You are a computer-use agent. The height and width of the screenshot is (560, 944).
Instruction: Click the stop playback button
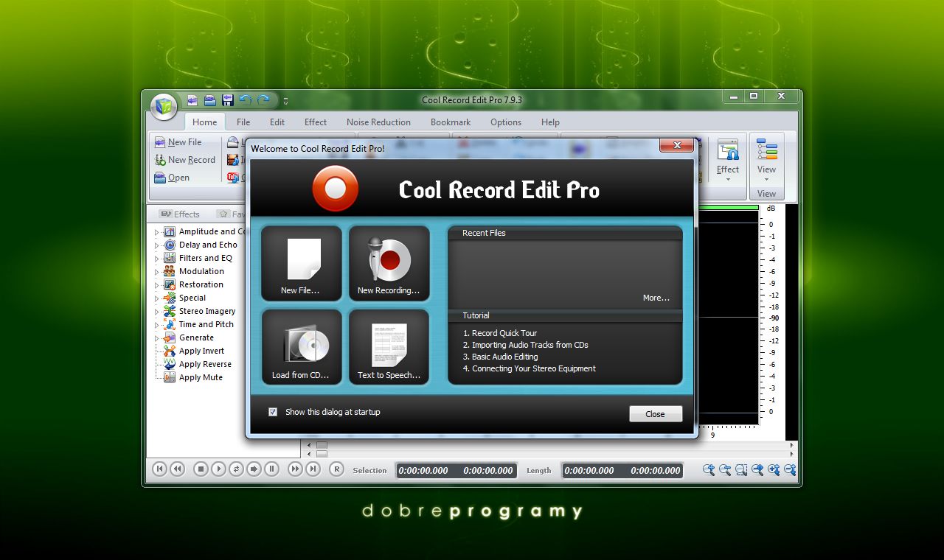(201, 469)
